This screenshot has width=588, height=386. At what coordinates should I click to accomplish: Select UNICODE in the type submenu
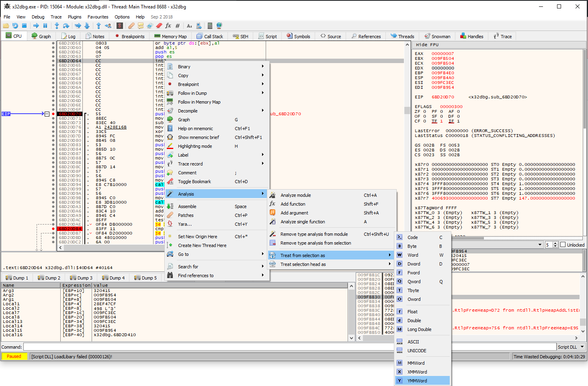pyautogui.click(x=422, y=351)
